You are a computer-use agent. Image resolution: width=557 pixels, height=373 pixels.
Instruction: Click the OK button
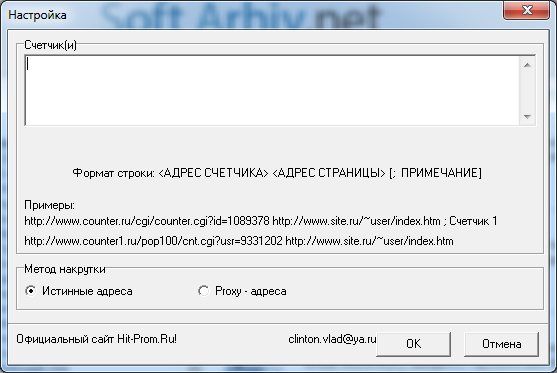point(413,344)
